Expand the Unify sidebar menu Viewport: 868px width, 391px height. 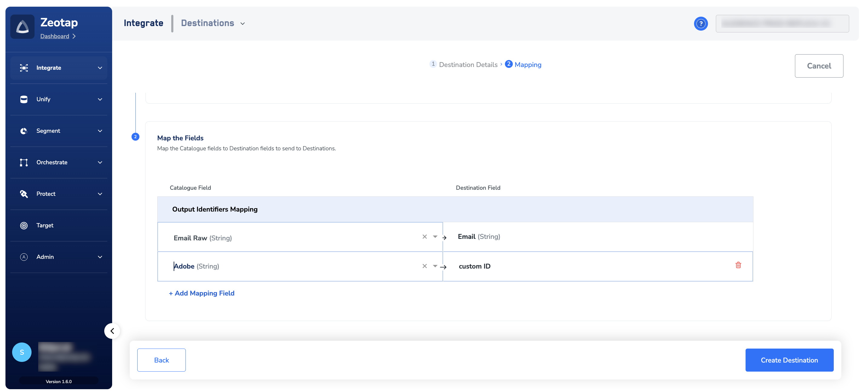coord(100,99)
